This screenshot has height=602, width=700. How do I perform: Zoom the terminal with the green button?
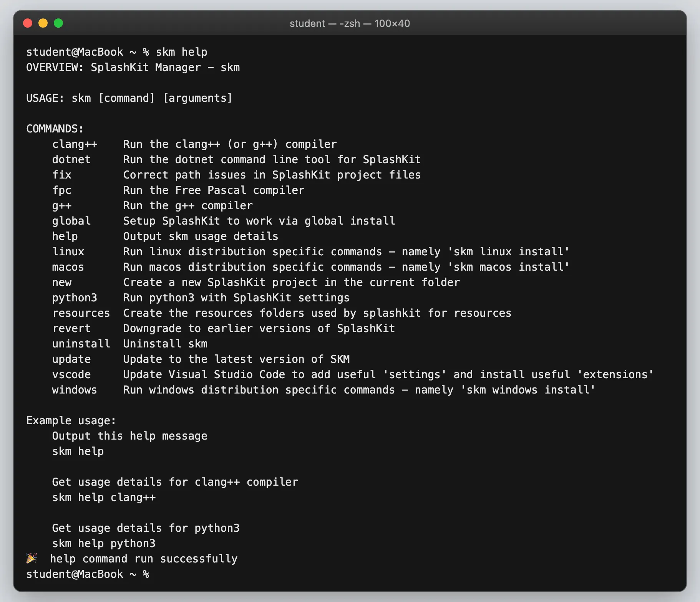[58, 23]
